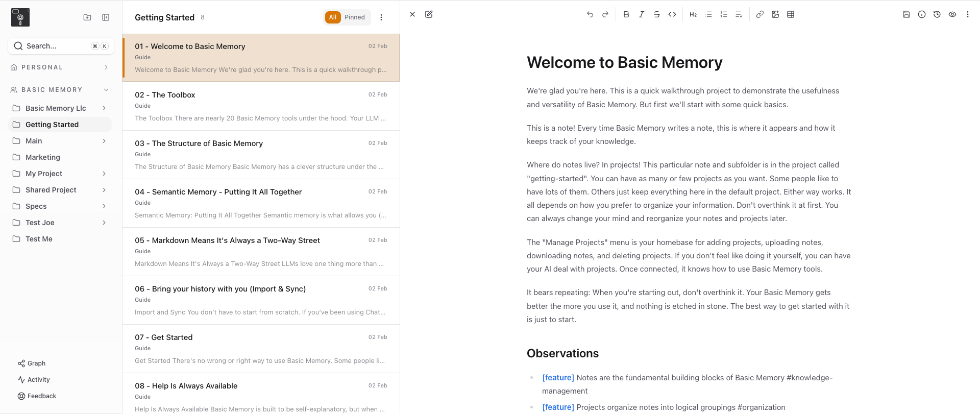This screenshot has width=980, height=414.
Task: Open note 06 - Bring your history with you
Action: [x=261, y=300]
